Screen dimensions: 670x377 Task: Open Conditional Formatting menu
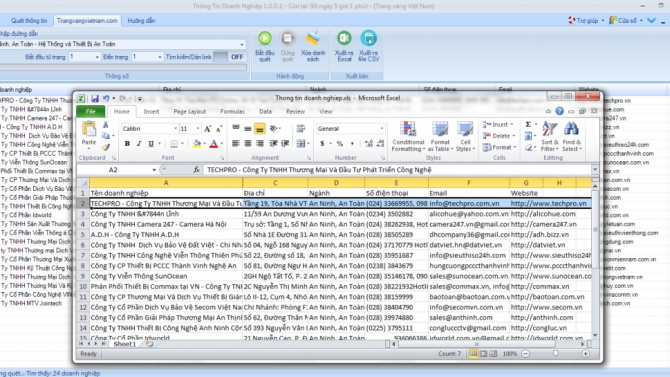[x=408, y=136]
